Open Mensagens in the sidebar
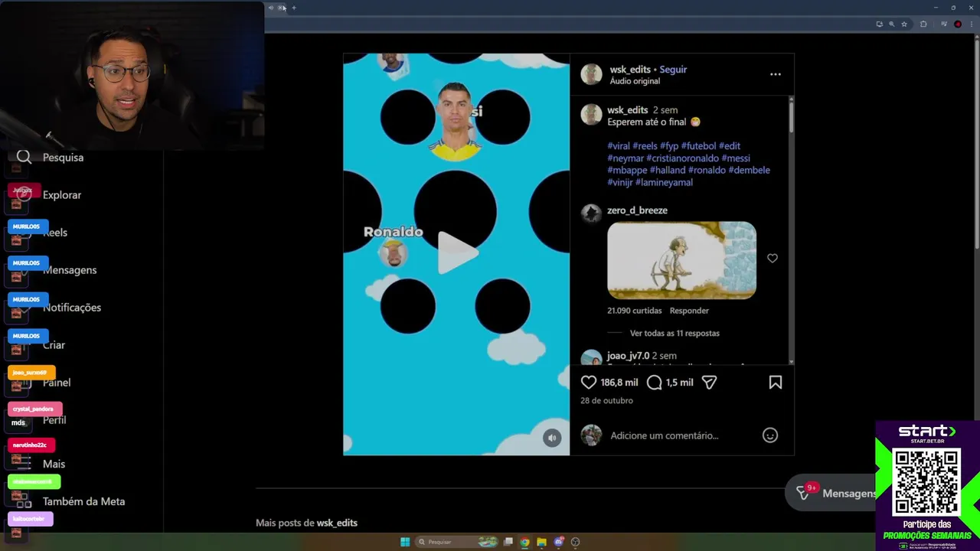Image resolution: width=980 pixels, height=551 pixels. (x=70, y=269)
